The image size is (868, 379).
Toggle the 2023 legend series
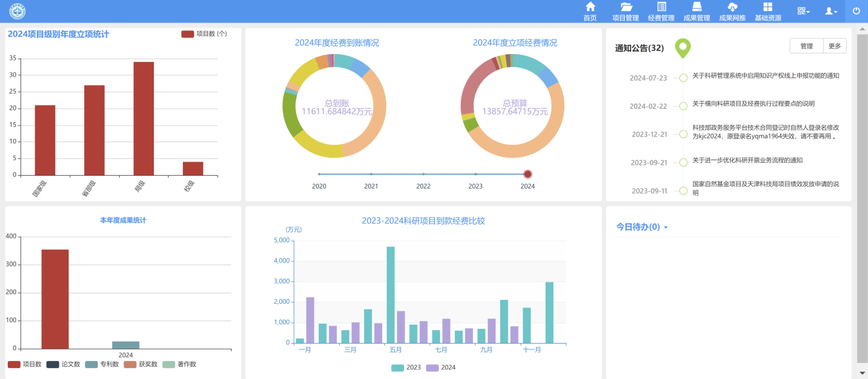click(405, 367)
